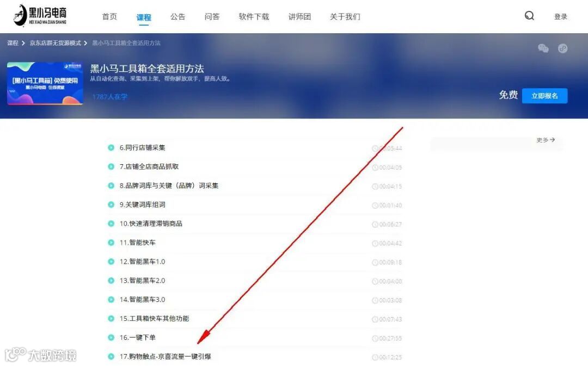Click play icon for 12.智能黑车1.0
This screenshot has height=366, width=588.
(x=111, y=262)
